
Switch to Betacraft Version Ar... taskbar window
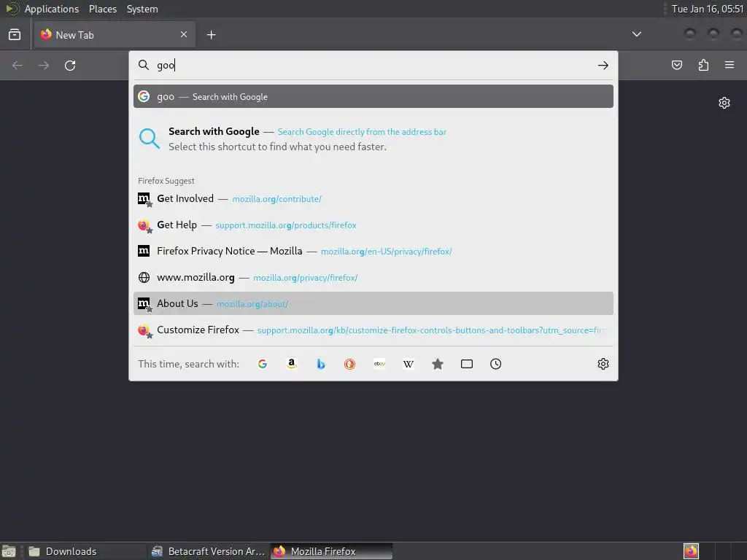(x=208, y=551)
